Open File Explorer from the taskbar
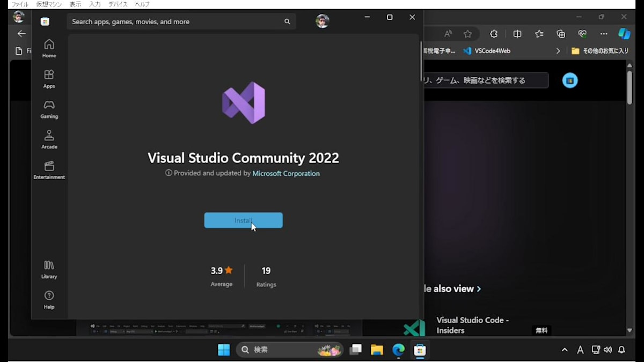Screen dimensions: 644x362 (377, 350)
